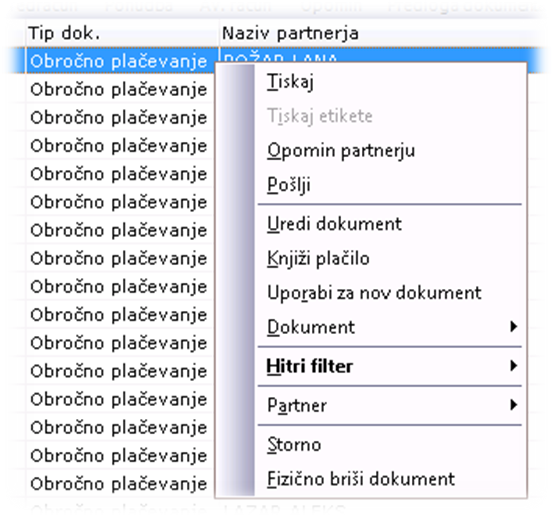Expand the Dokument submenu arrow

click(x=514, y=327)
